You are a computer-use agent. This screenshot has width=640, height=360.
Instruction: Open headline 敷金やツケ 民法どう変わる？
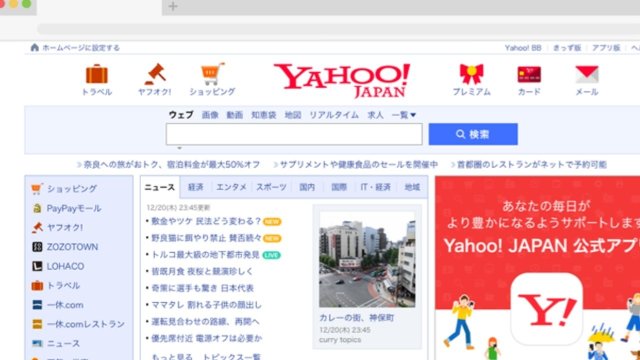coord(206,221)
